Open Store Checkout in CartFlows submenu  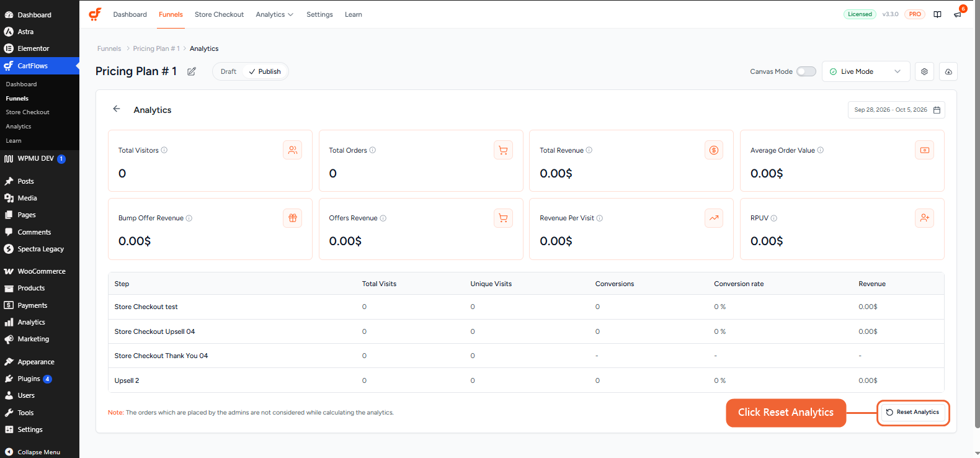27,112
